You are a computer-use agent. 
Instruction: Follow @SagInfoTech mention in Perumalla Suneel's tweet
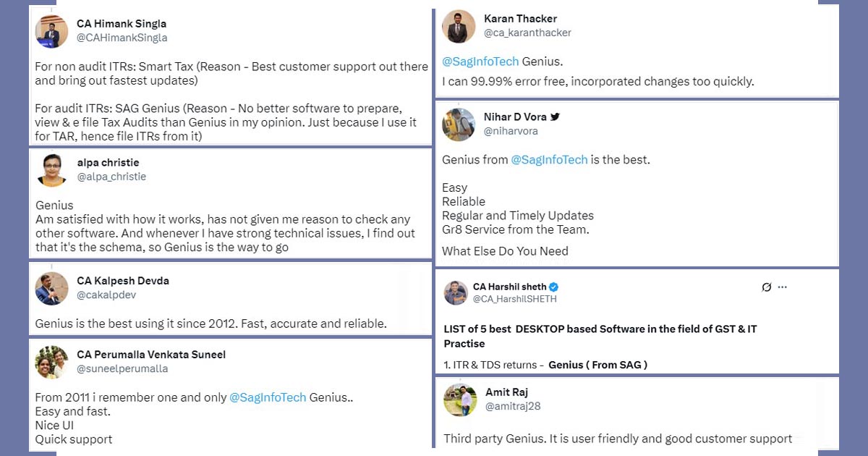268,397
